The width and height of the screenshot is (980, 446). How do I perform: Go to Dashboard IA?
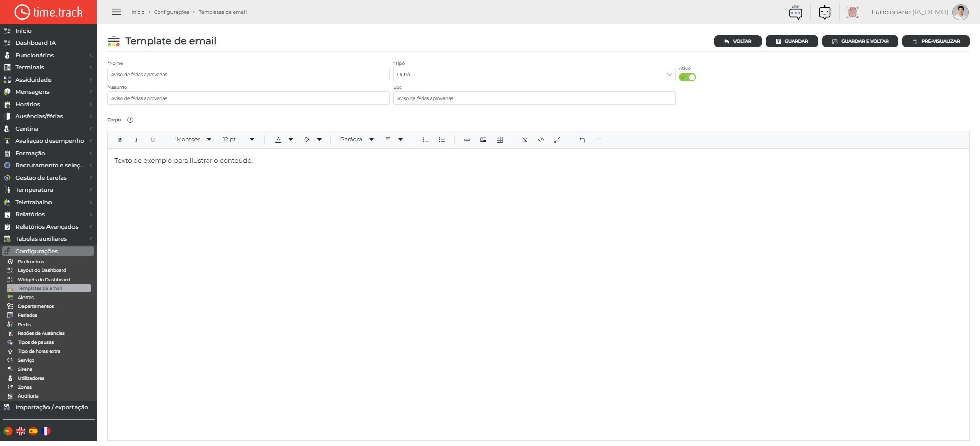[35, 43]
